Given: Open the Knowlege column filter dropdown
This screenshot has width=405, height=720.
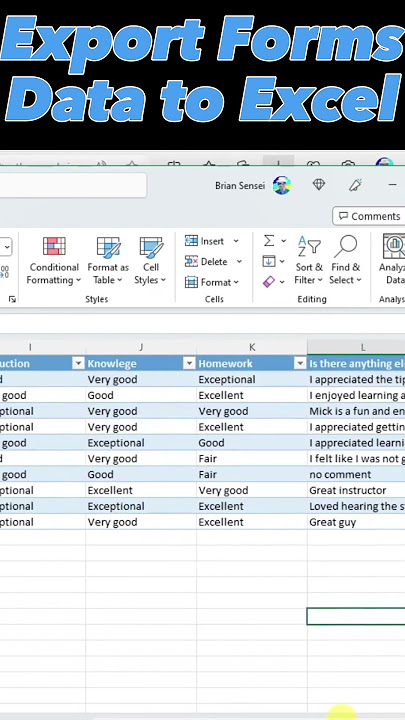Looking at the screenshot, I should click(189, 364).
